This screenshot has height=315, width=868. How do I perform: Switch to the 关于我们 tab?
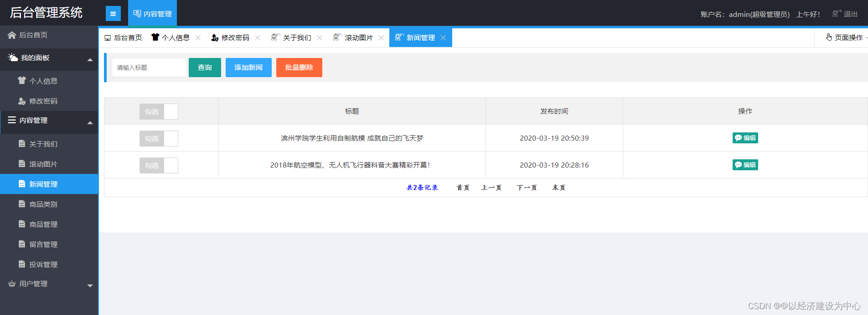pos(297,37)
